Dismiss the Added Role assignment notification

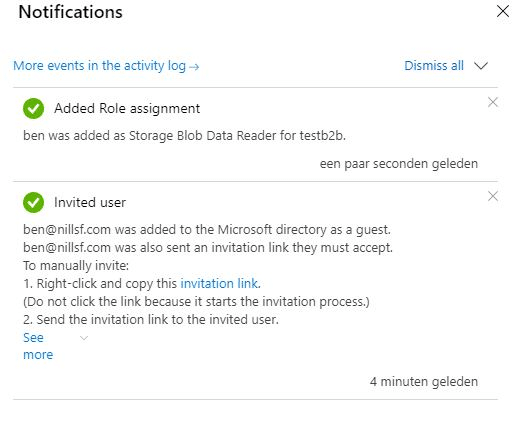click(x=493, y=102)
